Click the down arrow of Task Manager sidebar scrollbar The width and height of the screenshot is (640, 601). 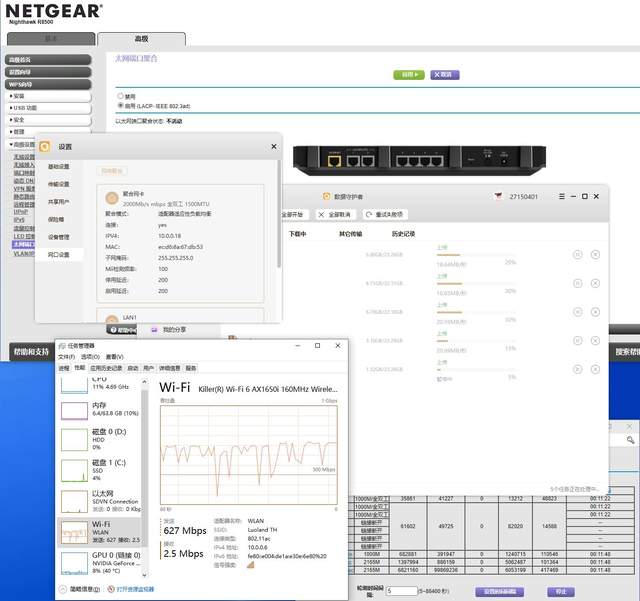point(144,575)
